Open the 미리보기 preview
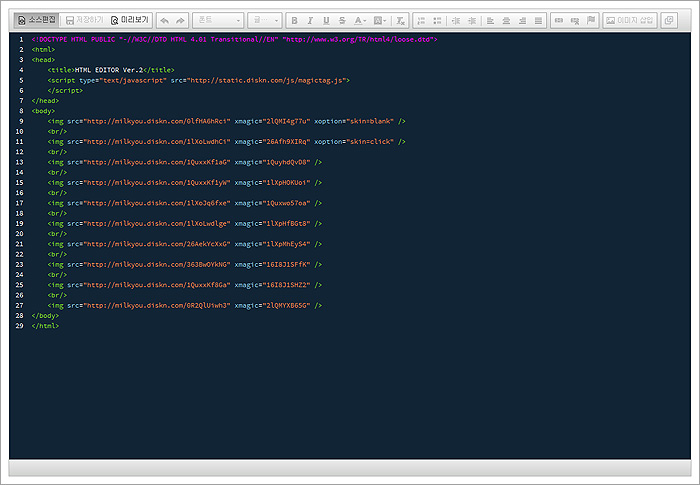700x485 pixels. point(129,20)
